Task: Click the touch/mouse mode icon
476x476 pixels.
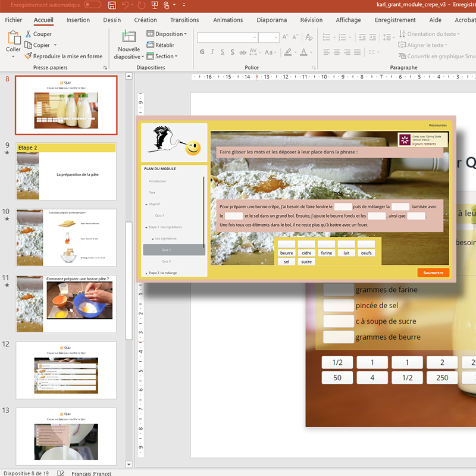Action: [167, 5]
